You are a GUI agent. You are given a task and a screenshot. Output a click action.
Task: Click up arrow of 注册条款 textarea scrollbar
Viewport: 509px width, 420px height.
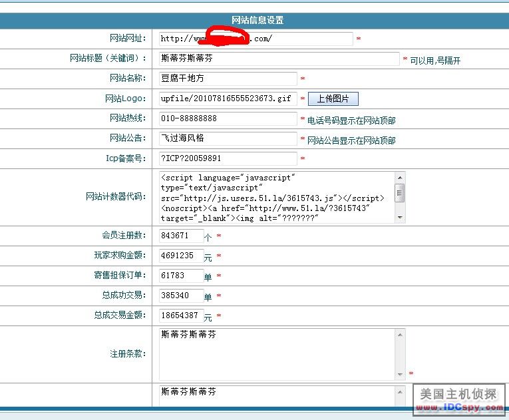pos(400,335)
